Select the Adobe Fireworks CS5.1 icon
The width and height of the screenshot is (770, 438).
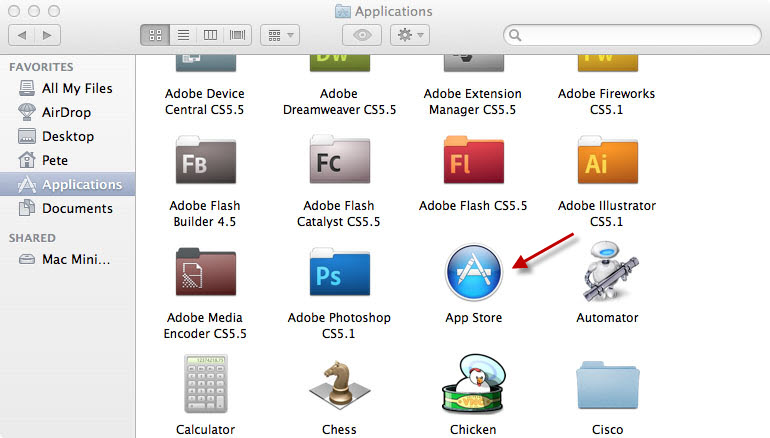pos(608,63)
